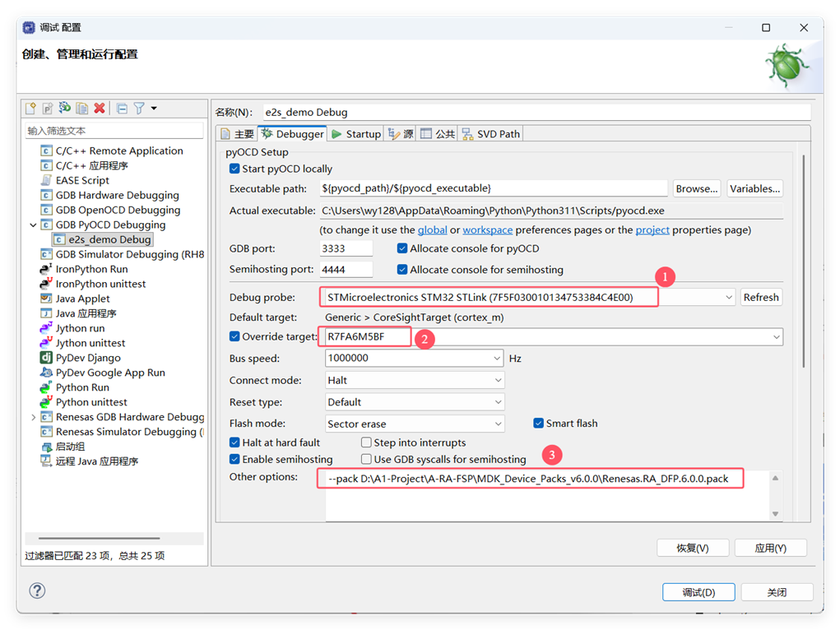Enable Use GDB syscalls for semihosting
The width and height of the screenshot is (840, 630).
tap(366, 459)
